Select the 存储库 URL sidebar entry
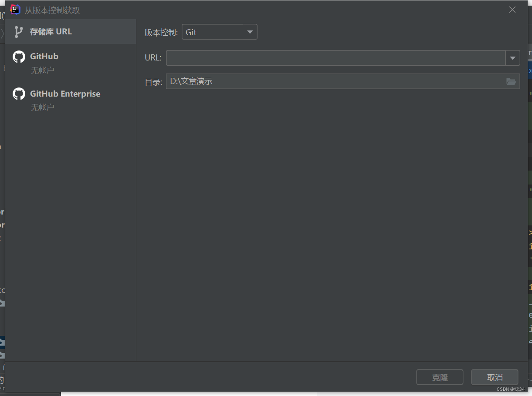Viewport: 532px width, 396px height. pyautogui.click(x=71, y=31)
